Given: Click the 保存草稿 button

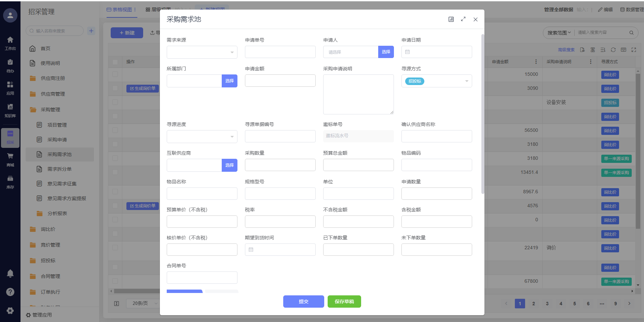Looking at the screenshot, I should pos(344,302).
